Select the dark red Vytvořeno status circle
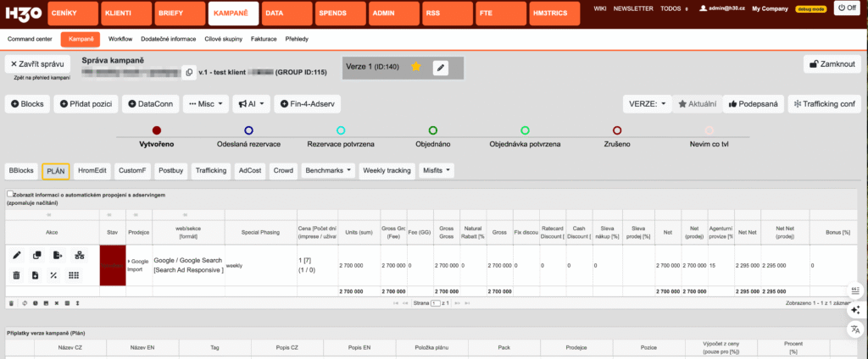The width and height of the screenshot is (868, 359). [x=156, y=130]
